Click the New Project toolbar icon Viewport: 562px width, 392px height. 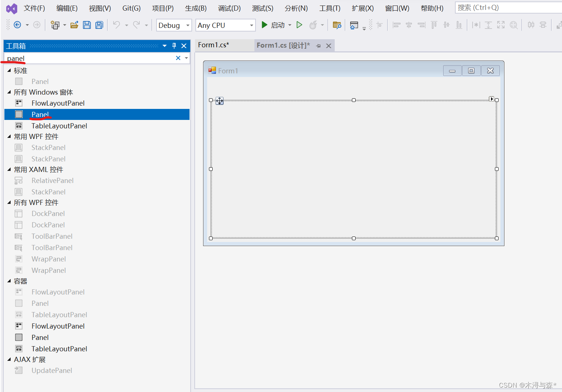tap(55, 25)
